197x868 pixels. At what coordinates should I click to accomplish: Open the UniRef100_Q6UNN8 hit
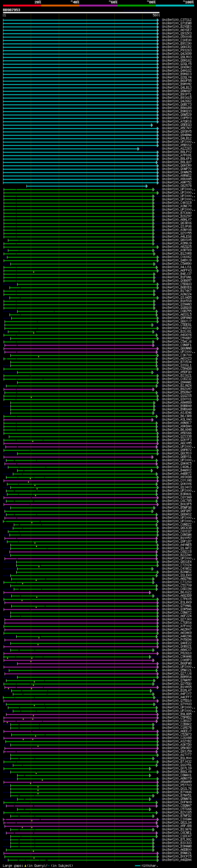tap(177, 349)
